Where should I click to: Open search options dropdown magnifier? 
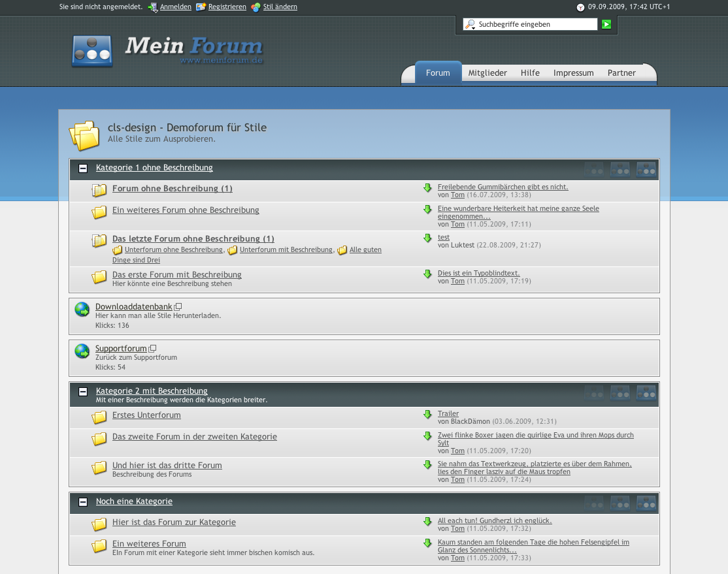470,25
